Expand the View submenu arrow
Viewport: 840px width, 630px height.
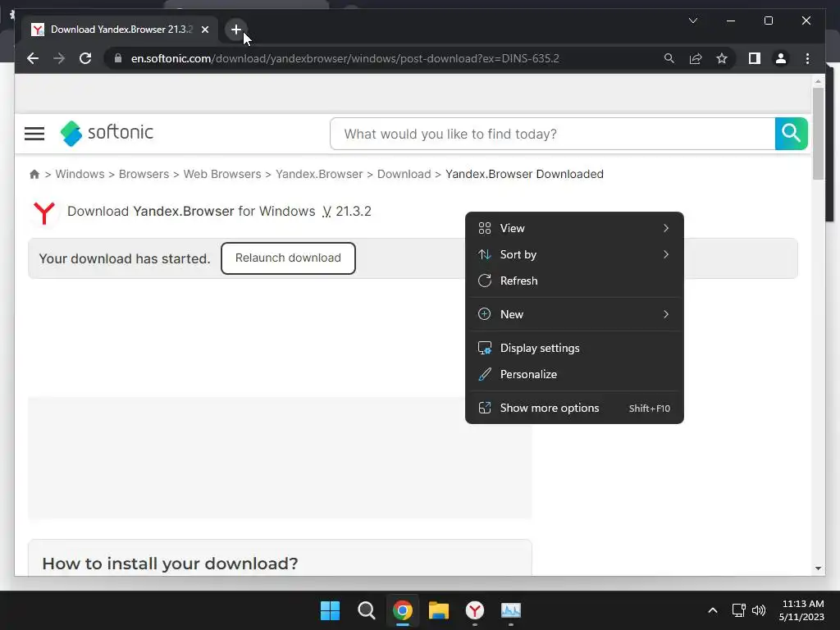coord(666,228)
